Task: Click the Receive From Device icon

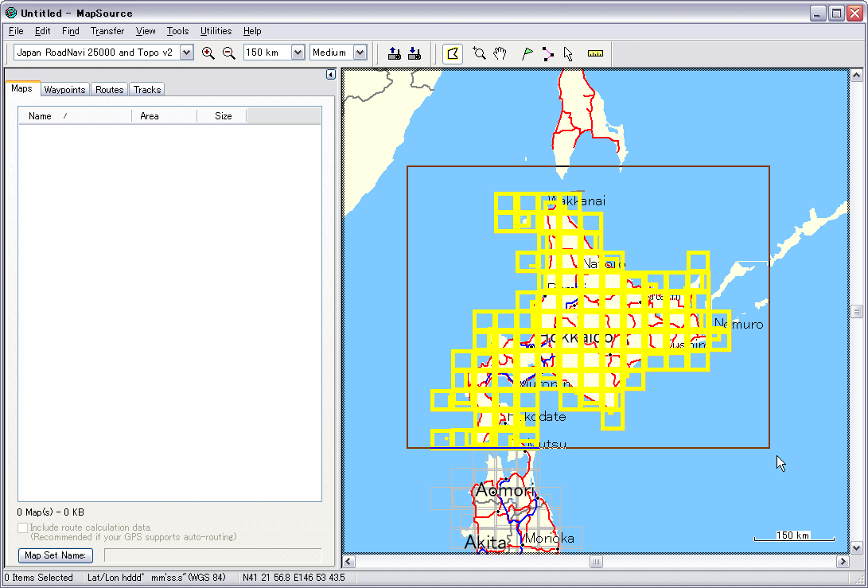Action: coord(414,53)
